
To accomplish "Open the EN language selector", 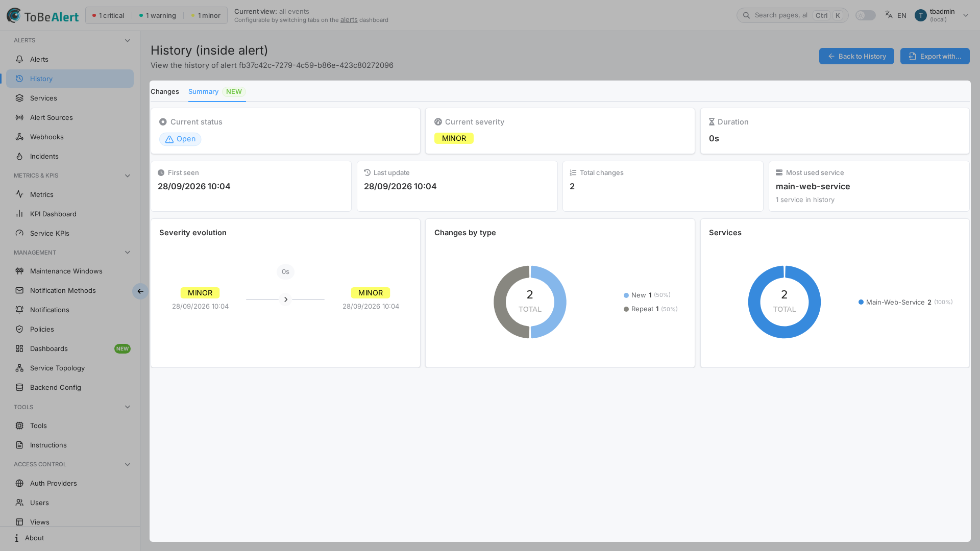I will coord(896,15).
